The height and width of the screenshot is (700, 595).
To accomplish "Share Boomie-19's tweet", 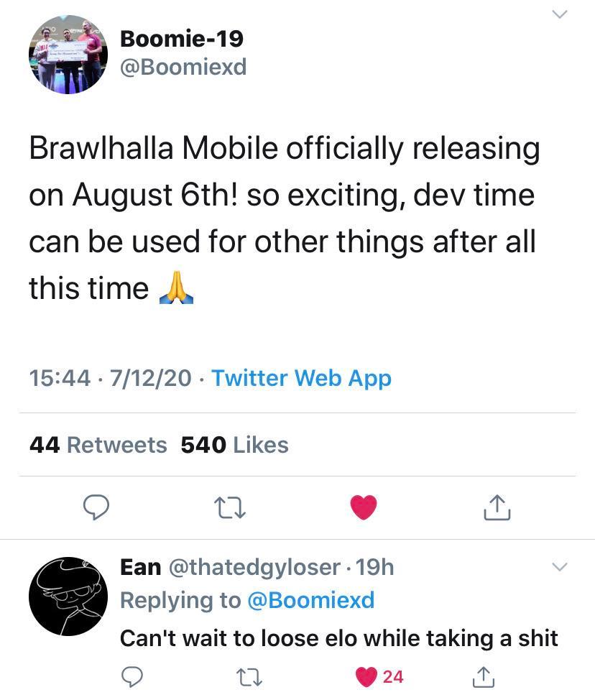I will click(497, 508).
